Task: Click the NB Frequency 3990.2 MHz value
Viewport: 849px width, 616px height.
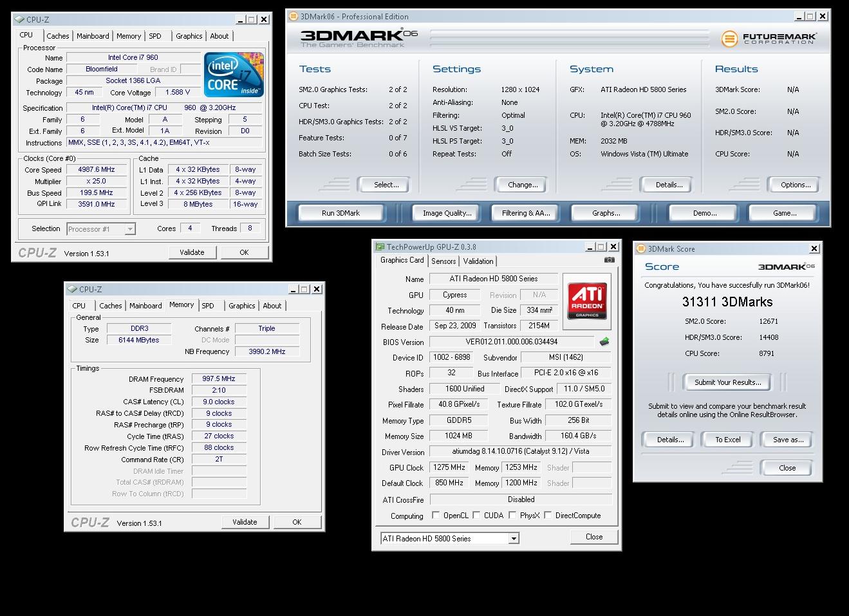Action: click(267, 351)
